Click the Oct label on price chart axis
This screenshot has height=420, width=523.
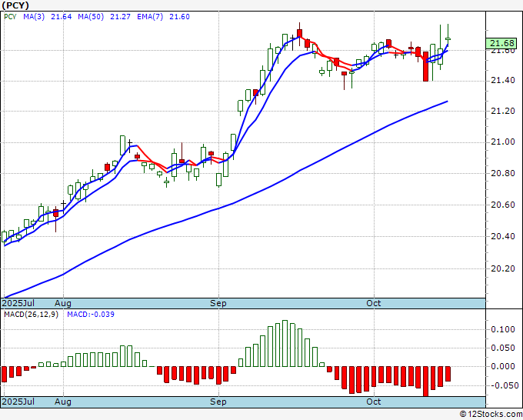click(x=374, y=303)
